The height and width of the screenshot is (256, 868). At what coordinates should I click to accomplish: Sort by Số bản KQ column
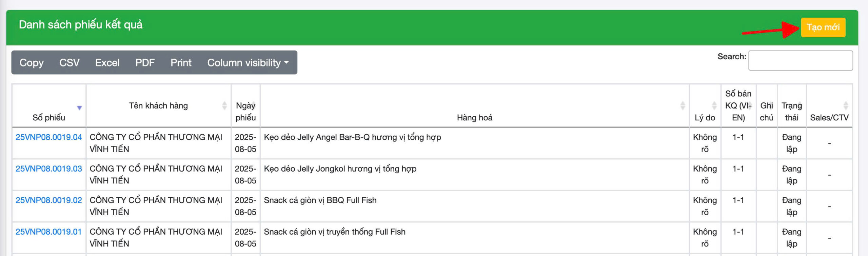point(738,106)
